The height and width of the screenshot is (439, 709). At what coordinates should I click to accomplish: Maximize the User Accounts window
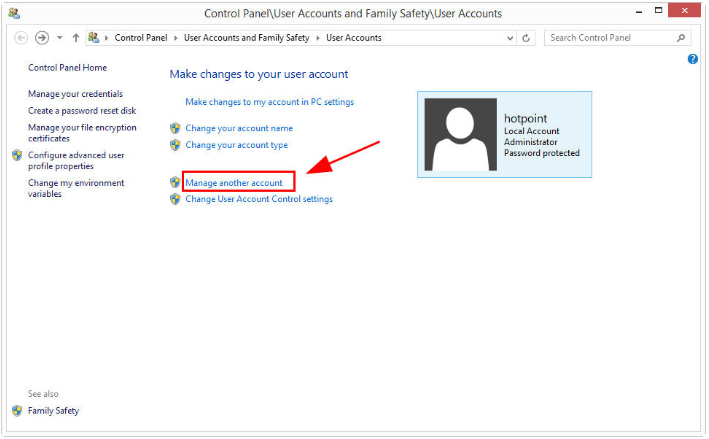pyautogui.click(x=658, y=11)
